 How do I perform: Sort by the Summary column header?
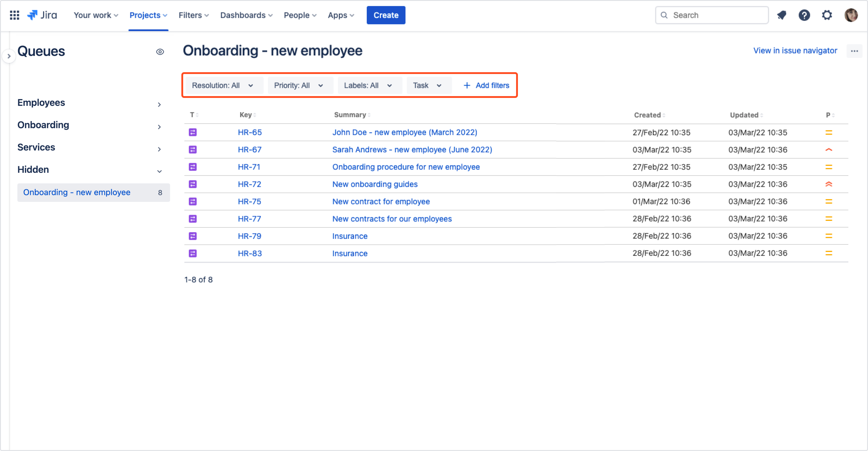pyautogui.click(x=352, y=115)
